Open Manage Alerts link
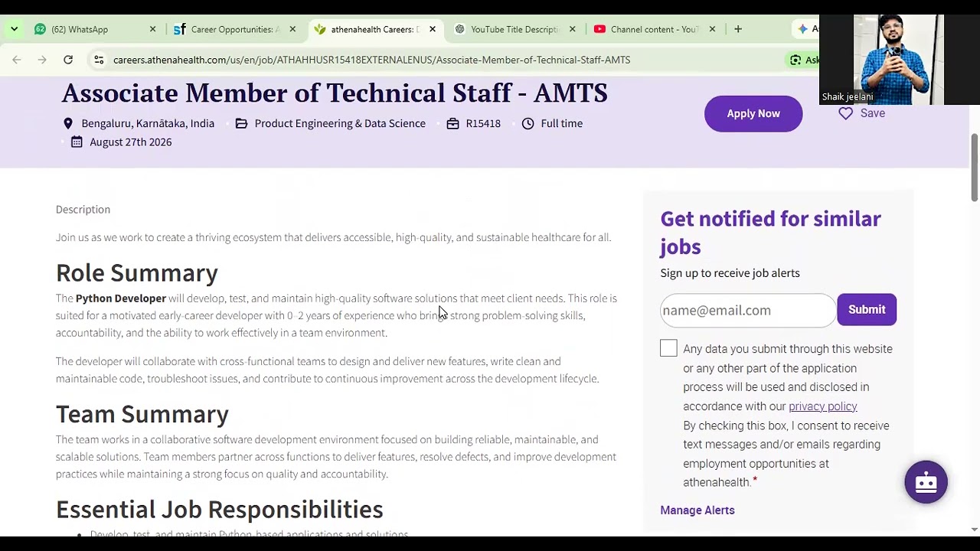 tap(697, 510)
